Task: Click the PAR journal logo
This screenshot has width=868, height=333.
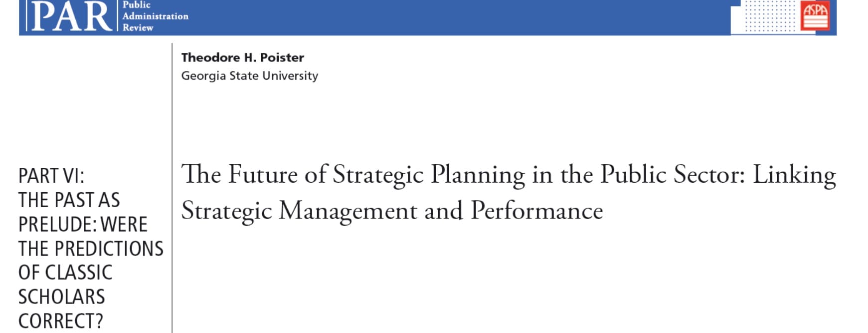Action: tap(71, 16)
